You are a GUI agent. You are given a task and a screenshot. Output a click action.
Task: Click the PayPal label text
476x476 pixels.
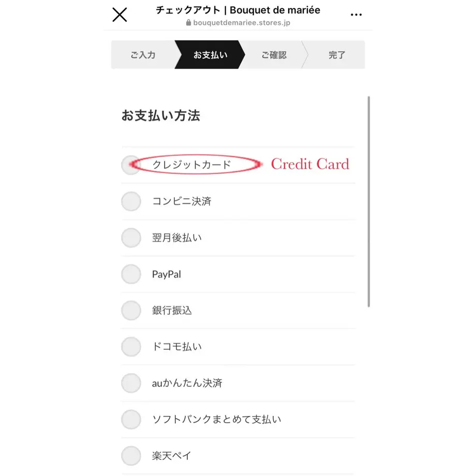167,274
